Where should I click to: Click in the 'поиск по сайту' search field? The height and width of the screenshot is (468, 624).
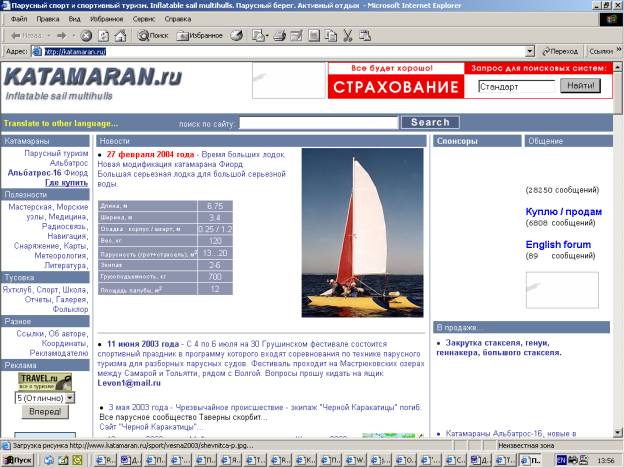click(318, 123)
